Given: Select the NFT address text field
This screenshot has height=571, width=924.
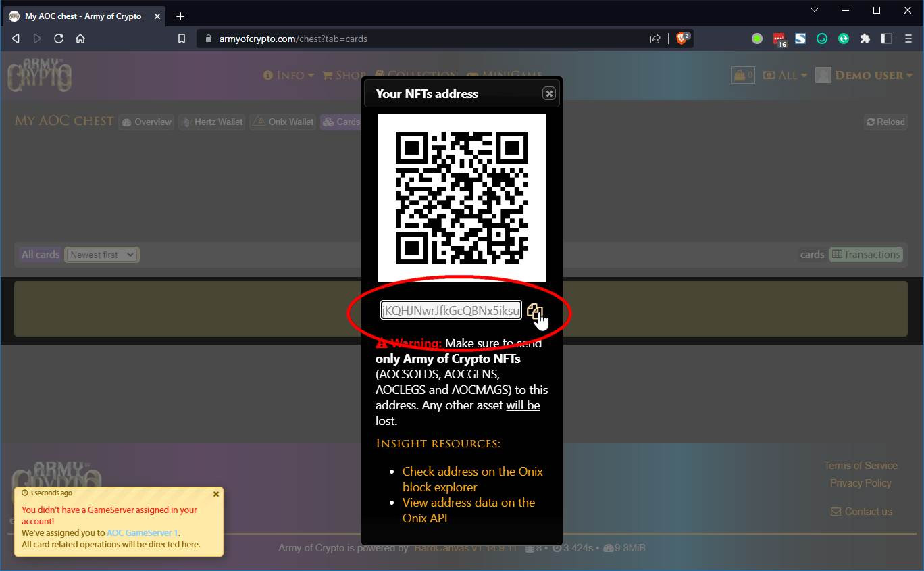Looking at the screenshot, I should pyautogui.click(x=451, y=310).
